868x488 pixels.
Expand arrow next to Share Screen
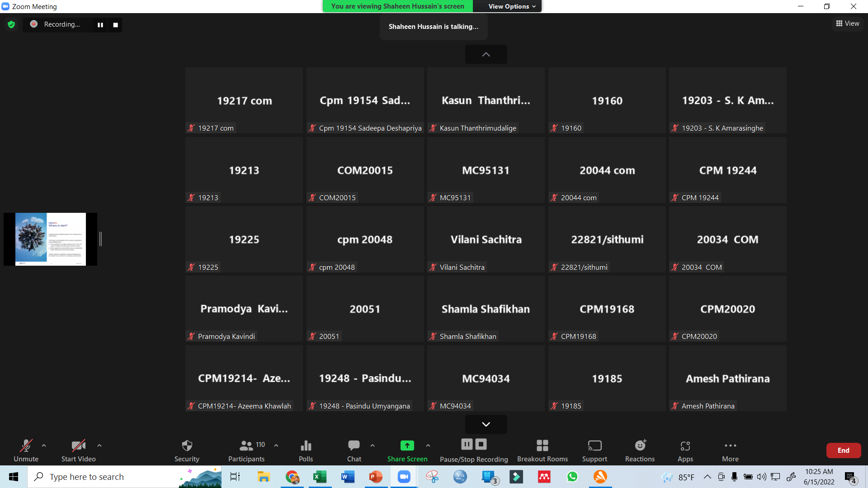tap(428, 446)
